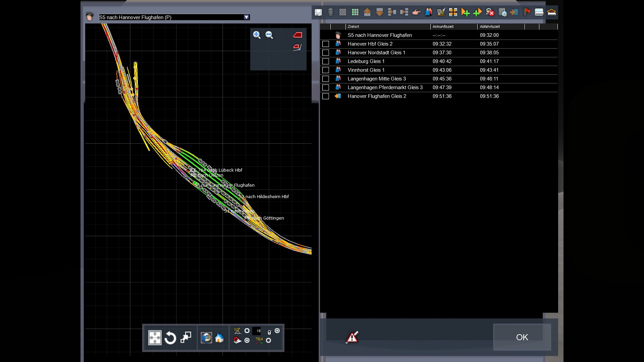Tick the Vinnhorst Gleis 1 checkbox

[x=325, y=70]
